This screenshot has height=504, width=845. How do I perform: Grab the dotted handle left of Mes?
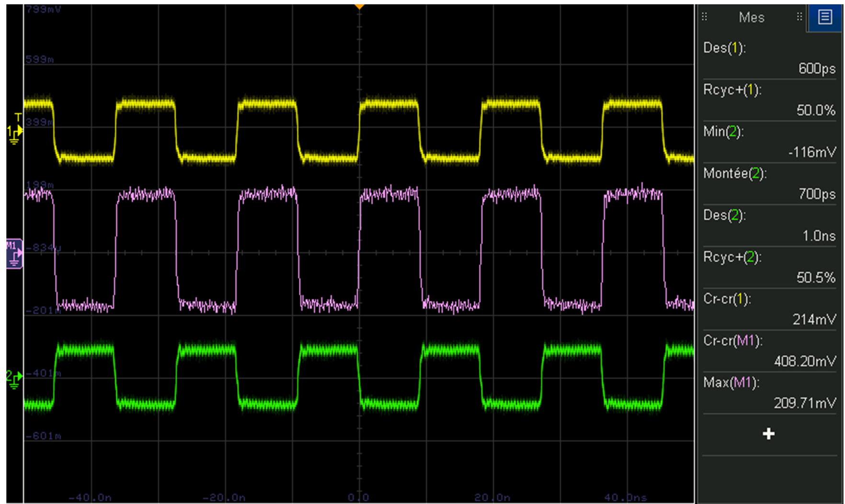704,17
